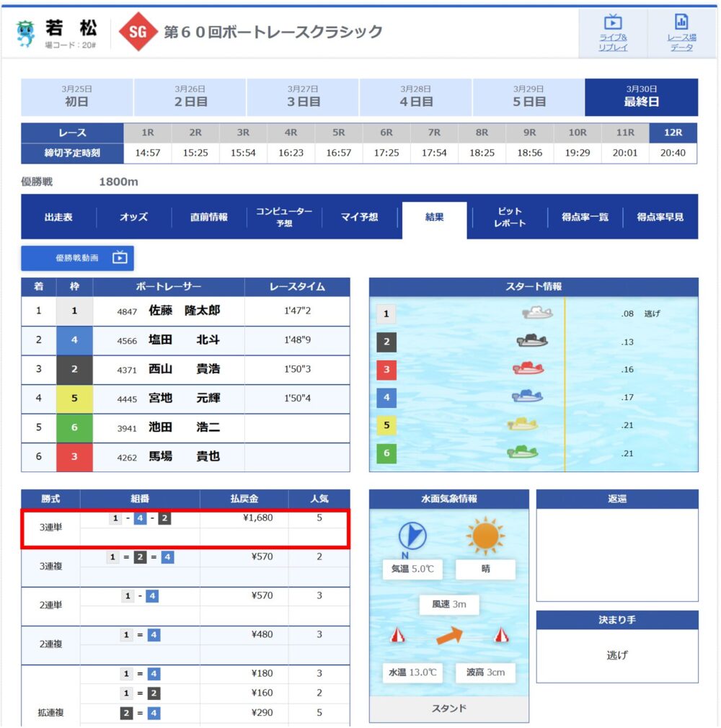Click the north compass wind direction icon
The image size is (721, 728).
pos(412,536)
